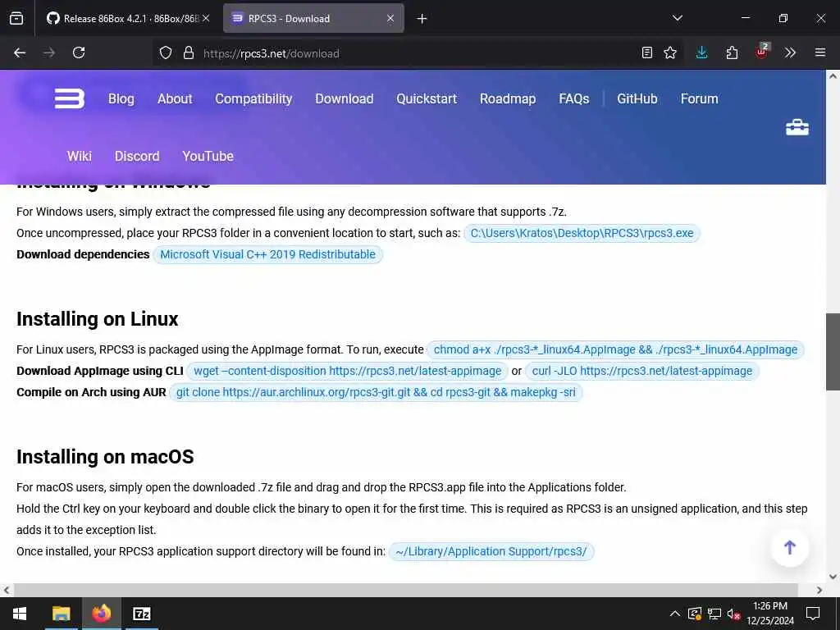Expand the list all tabs dropdown
840x630 pixels.
click(678, 18)
